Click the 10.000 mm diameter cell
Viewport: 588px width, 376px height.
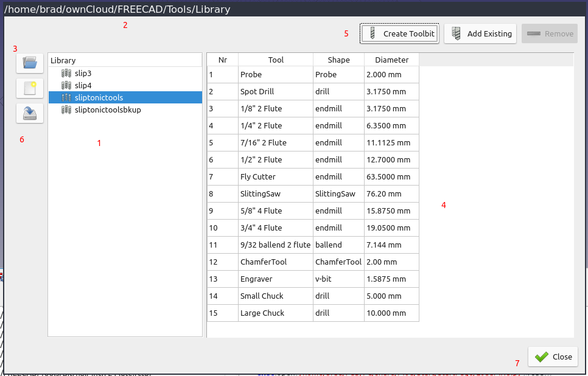(x=391, y=313)
